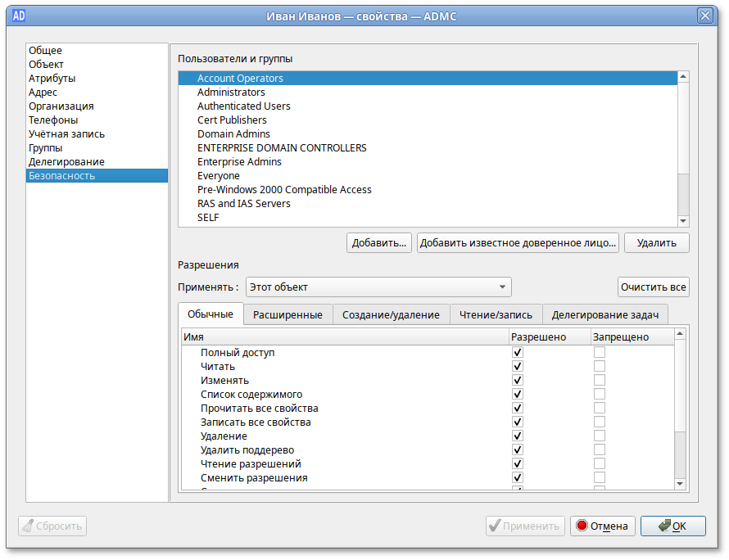Open the Делегирование section in sidebar
The image size is (729, 560).
tap(66, 162)
